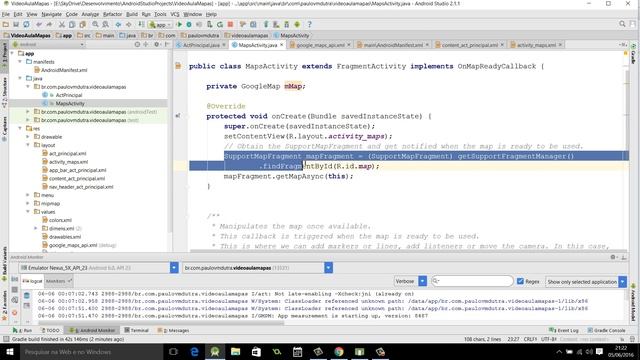Click the navigate Back arrow icon
The image size is (640, 360).
tap(118, 24)
